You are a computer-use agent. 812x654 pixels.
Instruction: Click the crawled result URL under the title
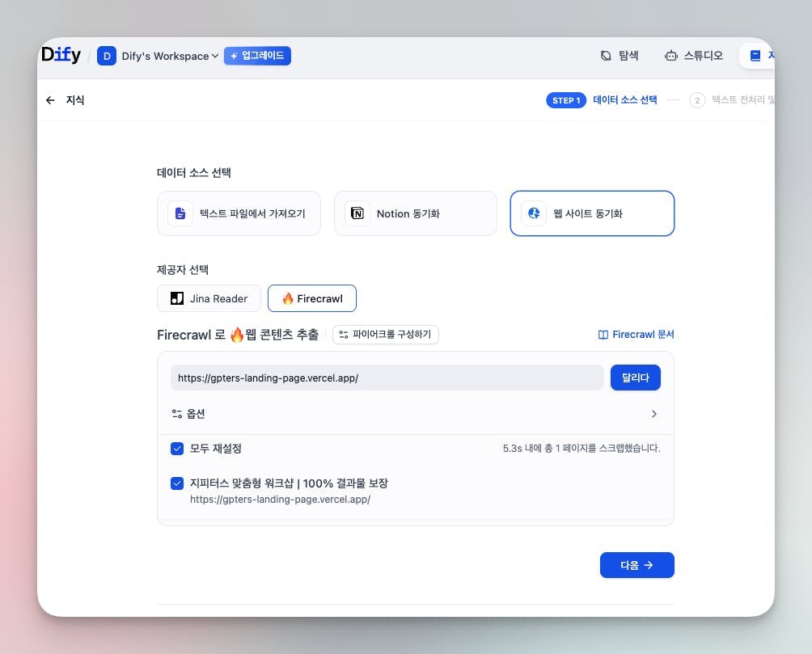[280, 500]
